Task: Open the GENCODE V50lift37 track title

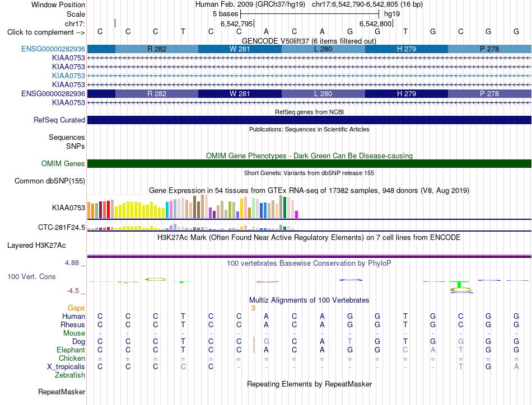Action: tap(309, 41)
